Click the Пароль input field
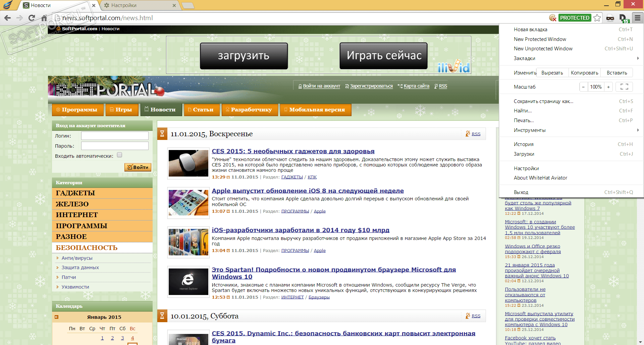 115,146
